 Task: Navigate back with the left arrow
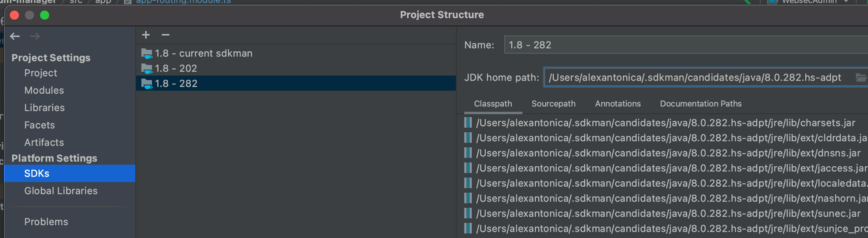point(15,36)
